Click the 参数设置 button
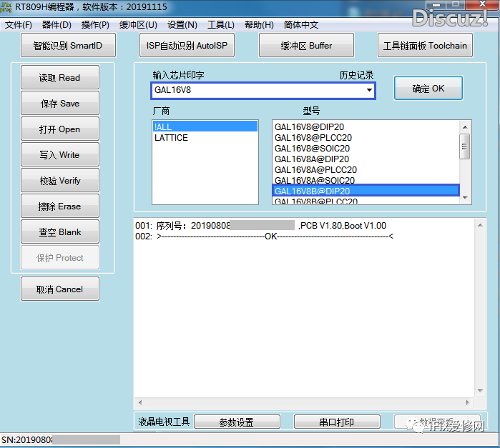 coord(237,422)
